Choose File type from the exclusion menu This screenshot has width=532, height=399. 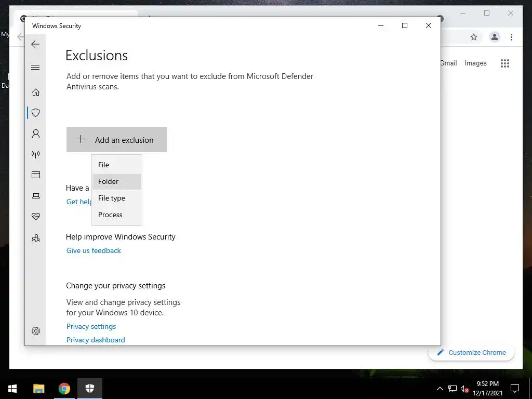click(x=117, y=198)
